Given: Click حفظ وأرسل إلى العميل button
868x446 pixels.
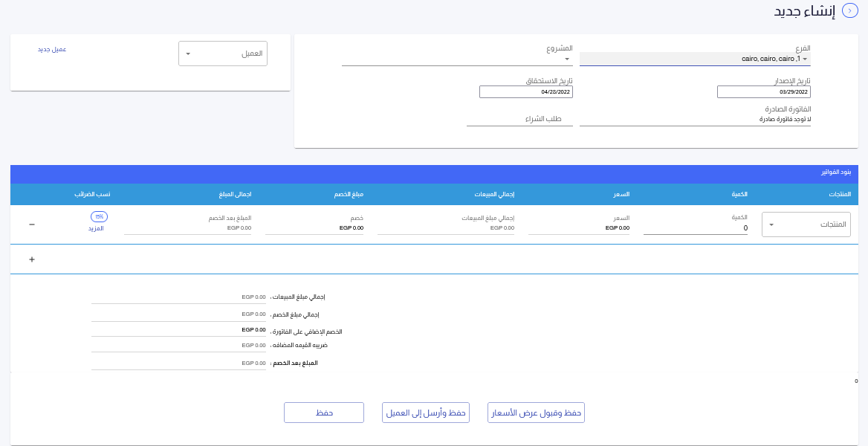Looking at the screenshot, I should (426, 413).
